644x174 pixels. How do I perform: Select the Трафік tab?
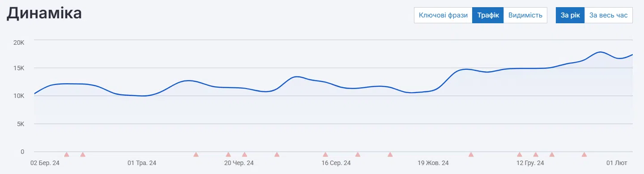488,15
